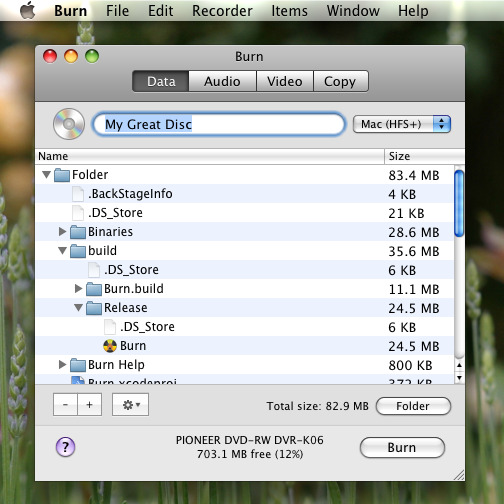Collapse the Release folder
The width and height of the screenshot is (504, 504).
(x=78, y=307)
